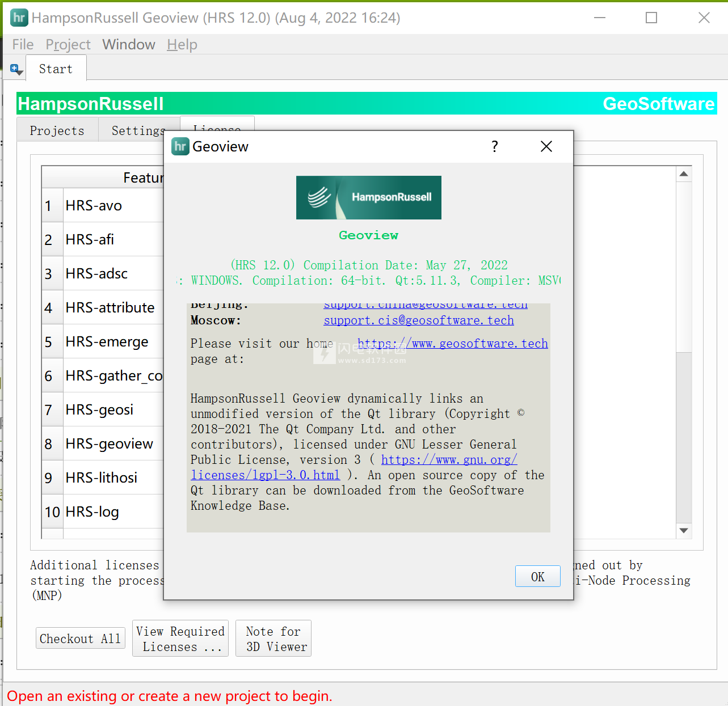This screenshot has height=706, width=728.
Task: Click row number 6 header for HRS-gather
Action: tap(52, 375)
